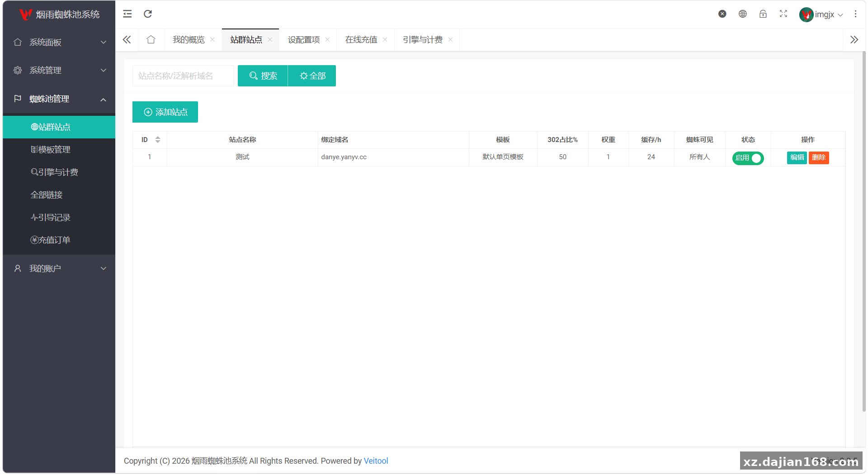Open the globe website icon in header
The image size is (868, 475).
743,14
